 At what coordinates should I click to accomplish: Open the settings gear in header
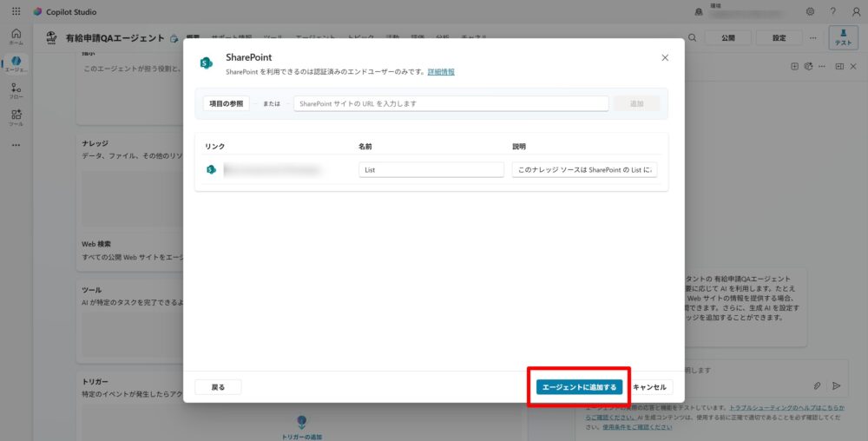pos(810,12)
